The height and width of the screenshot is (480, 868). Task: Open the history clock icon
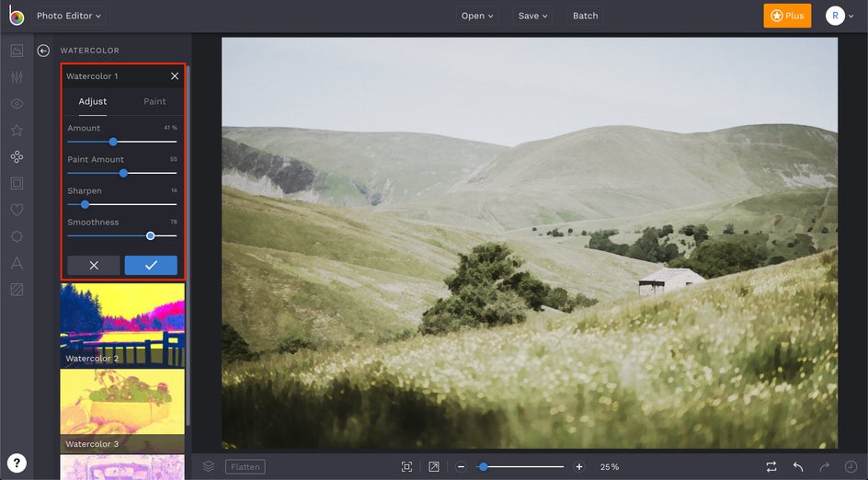(x=851, y=467)
